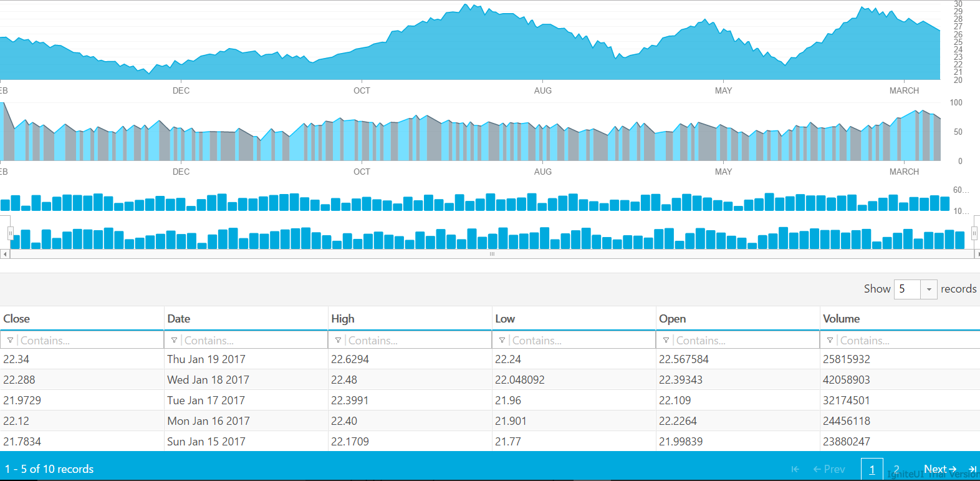Go to the Next page
Viewport: 980px width, 481px height.
pos(940,469)
